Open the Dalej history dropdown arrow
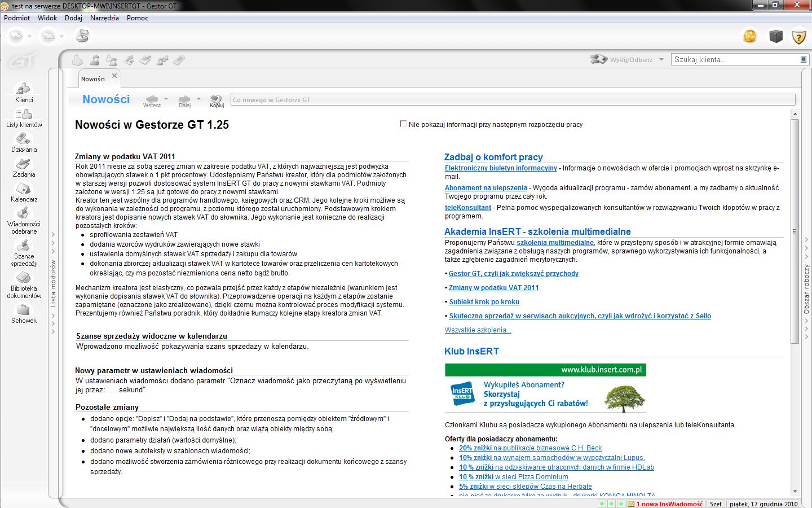The image size is (812, 508). click(198, 99)
